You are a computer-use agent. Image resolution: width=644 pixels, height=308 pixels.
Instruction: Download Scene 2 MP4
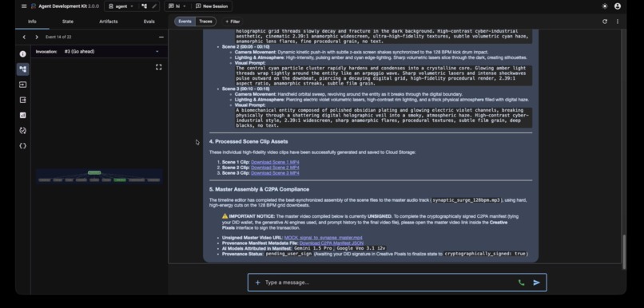275,168
